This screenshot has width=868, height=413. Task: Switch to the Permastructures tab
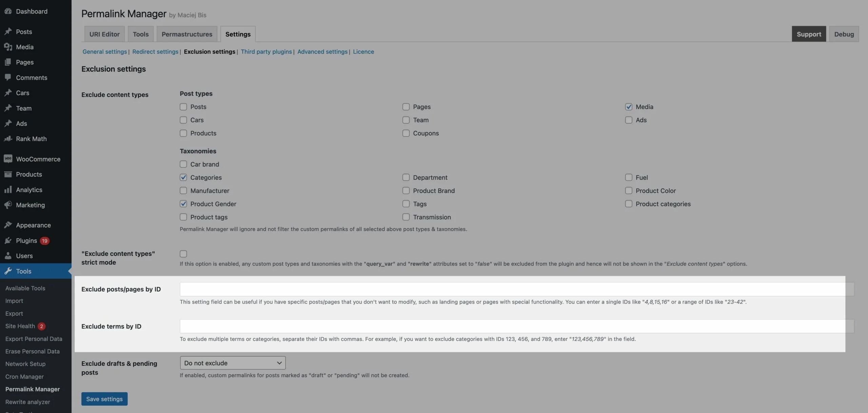tap(187, 34)
